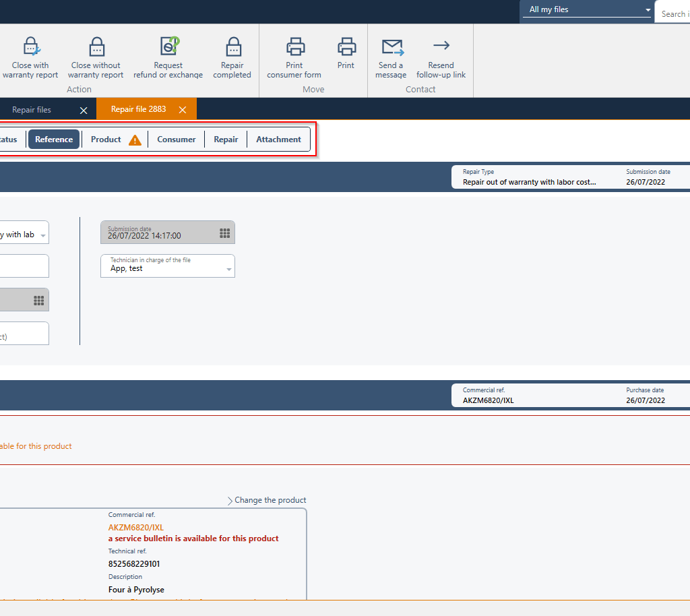This screenshot has height=616, width=690.
Task: Click the Search input field
Action: pyautogui.click(x=672, y=13)
